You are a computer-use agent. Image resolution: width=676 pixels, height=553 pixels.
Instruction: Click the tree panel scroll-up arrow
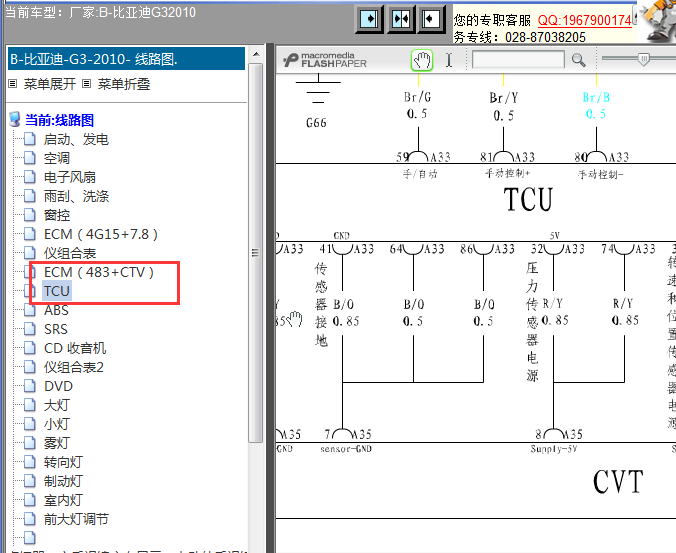pos(256,54)
